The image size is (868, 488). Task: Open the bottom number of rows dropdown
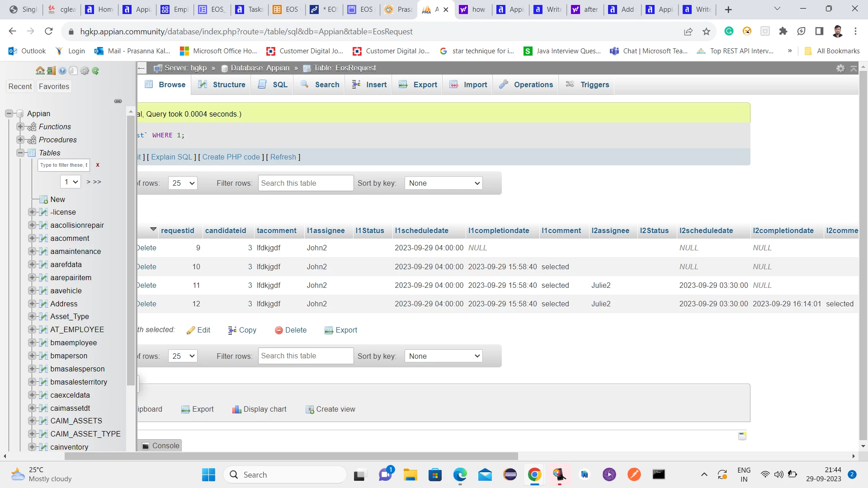pyautogui.click(x=183, y=357)
